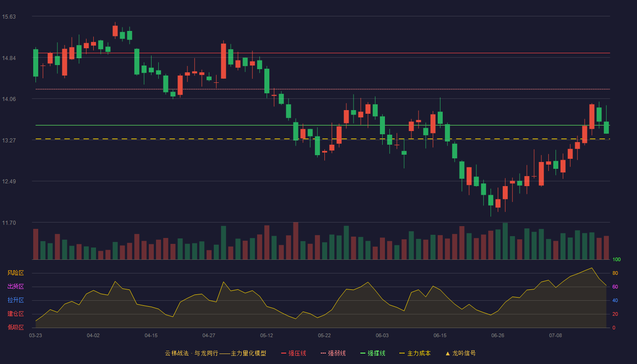
Task: Toggle the 强撑线 legend entry
Action: pos(373,353)
